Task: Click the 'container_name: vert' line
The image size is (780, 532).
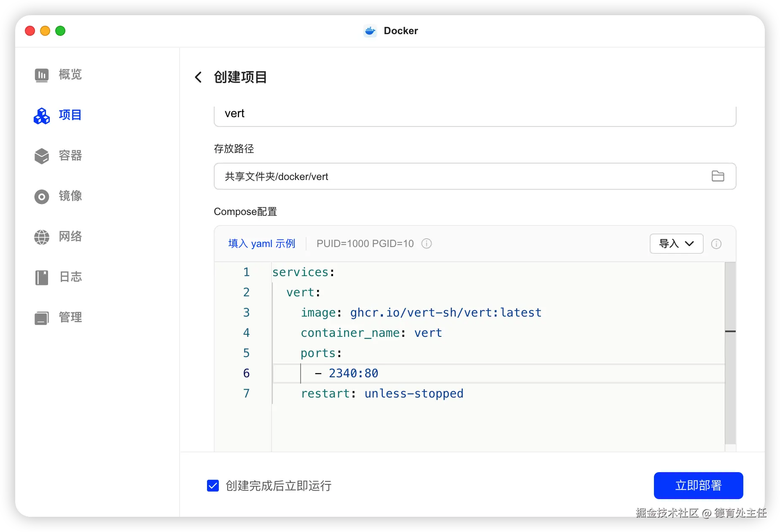Action: click(371, 333)
